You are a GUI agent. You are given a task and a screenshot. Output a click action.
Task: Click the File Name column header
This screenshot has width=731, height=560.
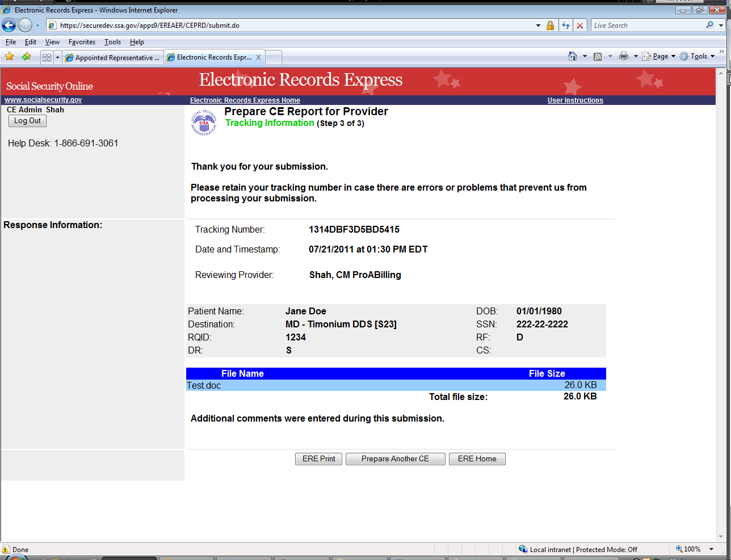(x=242, y=374)
